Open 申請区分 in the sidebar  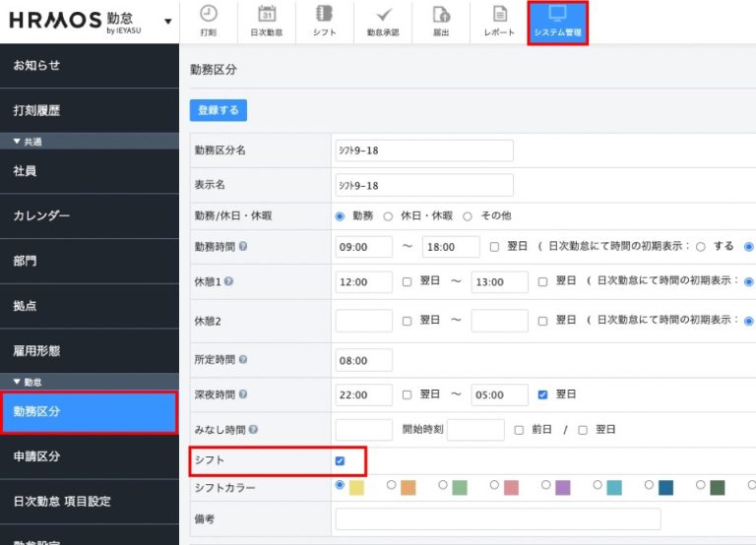[89, 456]
